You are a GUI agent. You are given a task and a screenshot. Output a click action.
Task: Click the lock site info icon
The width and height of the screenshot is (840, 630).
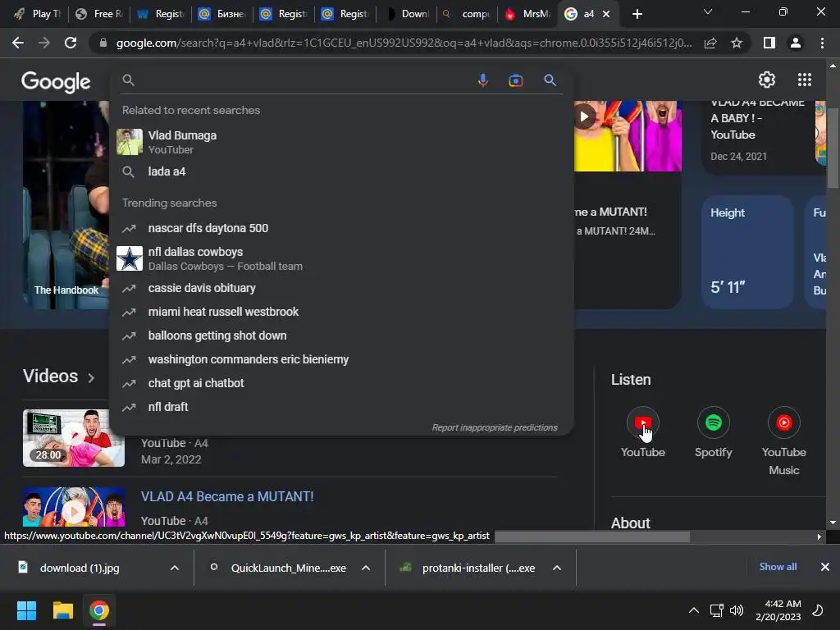(103, 43)
